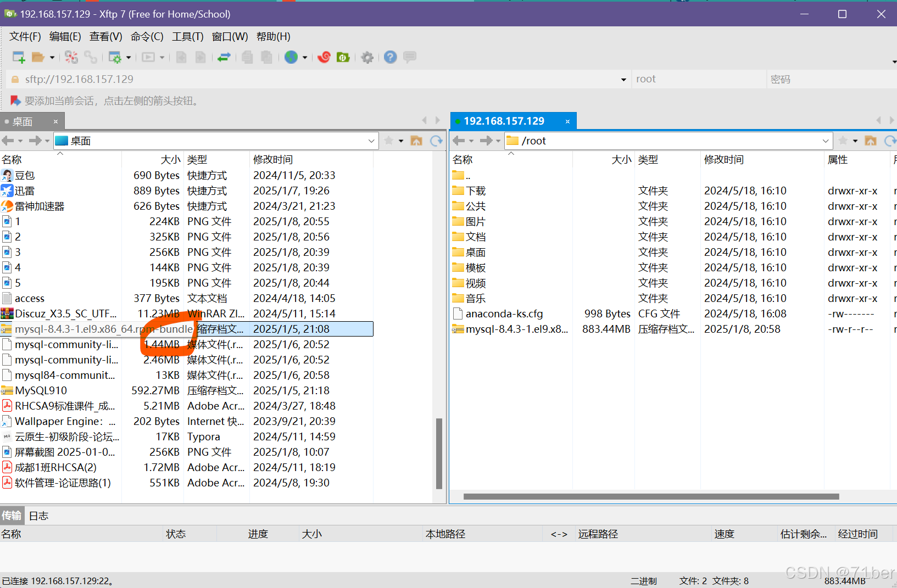Click the Open Session folder icon
The width and height of the screenshot is (897, 588).
click(38, 57)
